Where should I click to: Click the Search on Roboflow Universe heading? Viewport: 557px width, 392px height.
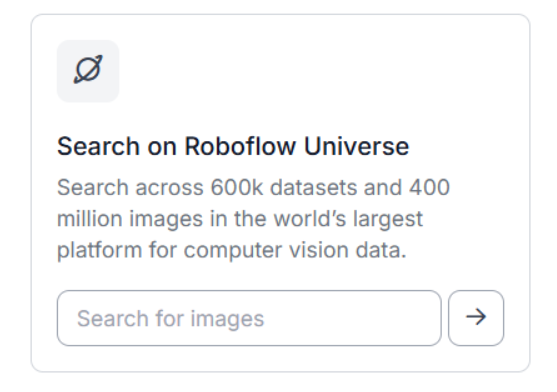coord(233,146)
